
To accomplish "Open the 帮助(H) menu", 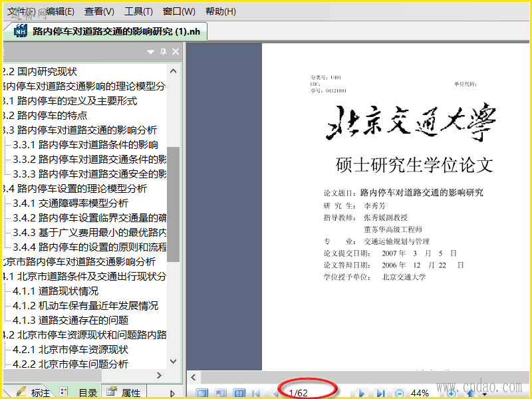I will (x=221, y=11).
